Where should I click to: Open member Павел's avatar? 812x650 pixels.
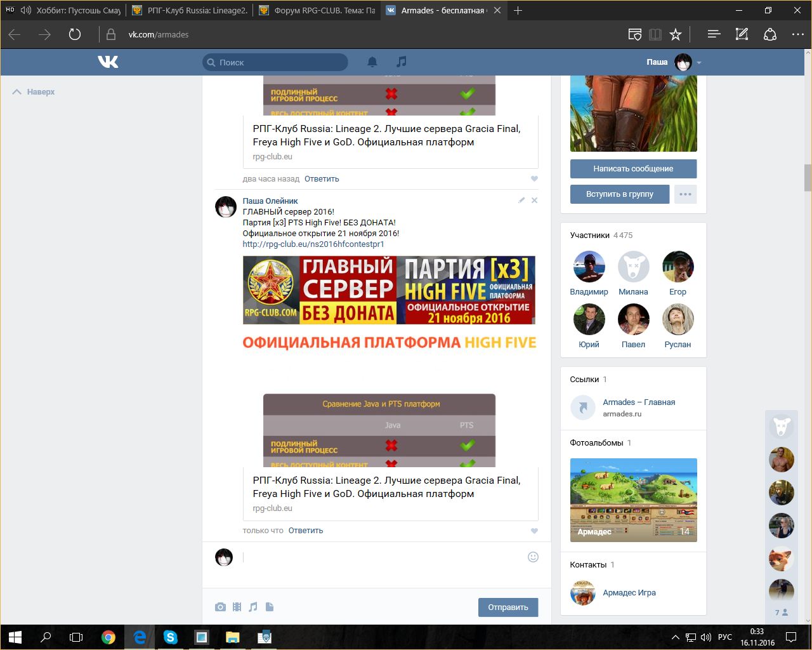point(633,319)
